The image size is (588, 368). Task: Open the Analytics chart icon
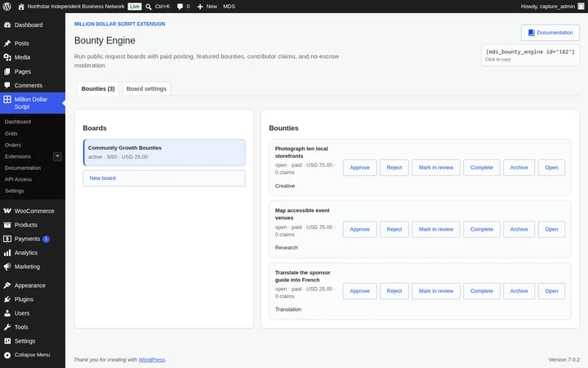click(7, 253)
